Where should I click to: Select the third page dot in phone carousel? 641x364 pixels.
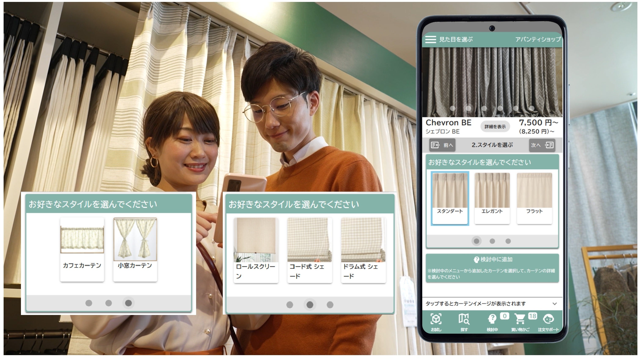(508, 241)
